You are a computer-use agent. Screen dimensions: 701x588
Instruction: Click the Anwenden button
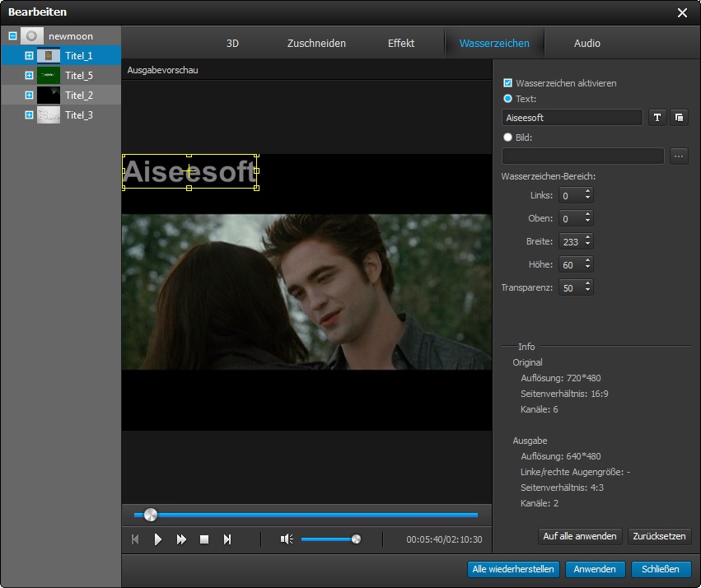coord(595,569)
